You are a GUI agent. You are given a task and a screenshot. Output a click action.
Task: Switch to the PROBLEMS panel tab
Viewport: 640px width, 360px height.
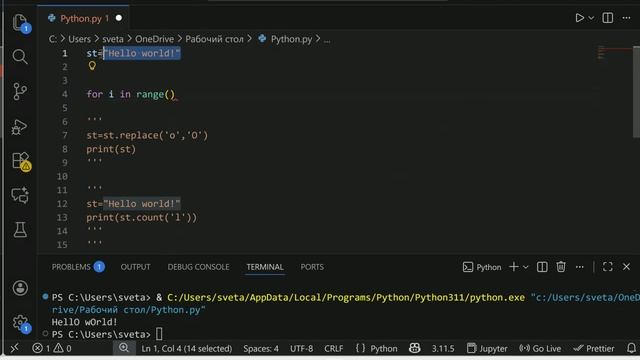[78, 267]
